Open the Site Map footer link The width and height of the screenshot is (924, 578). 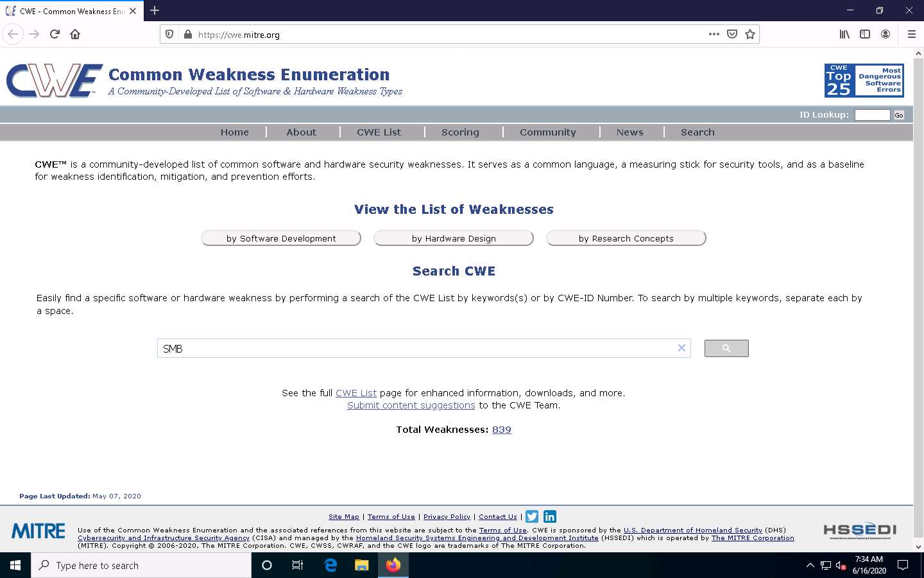[344, 516]
